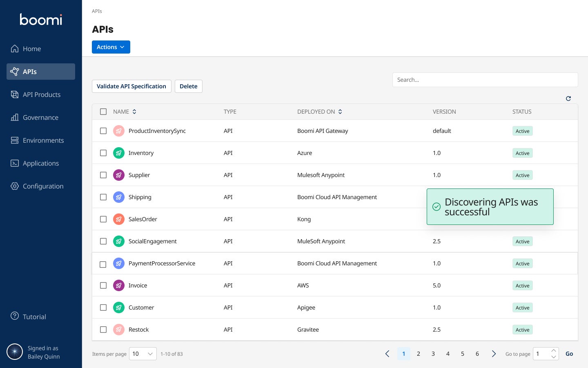Viewport: 588px width, 368px height.
Task: Tick the select-all checkbox in header
Action: tap(103, 112)
